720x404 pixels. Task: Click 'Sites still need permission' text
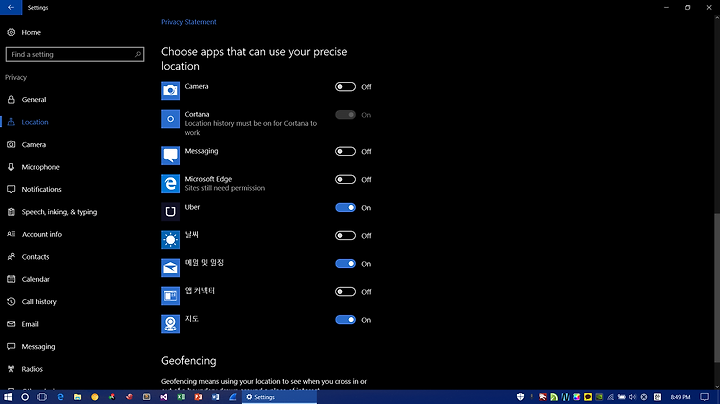225,188
